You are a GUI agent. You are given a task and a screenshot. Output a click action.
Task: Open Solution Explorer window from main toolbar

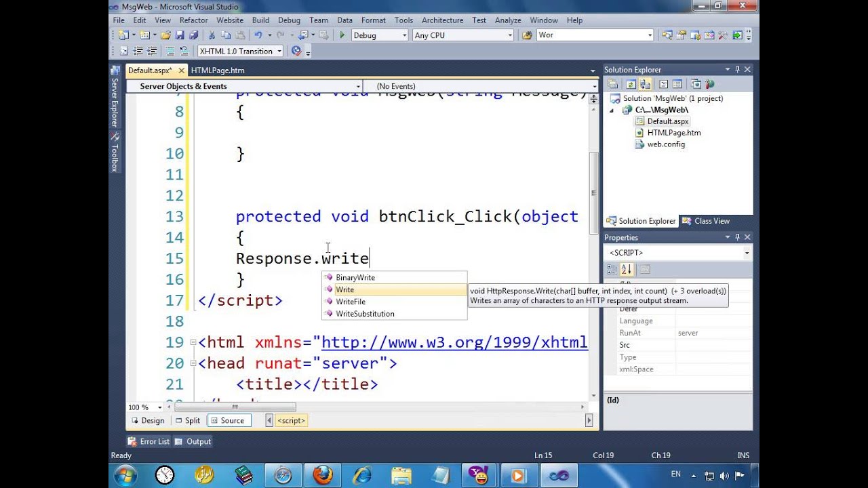(667, 35)
